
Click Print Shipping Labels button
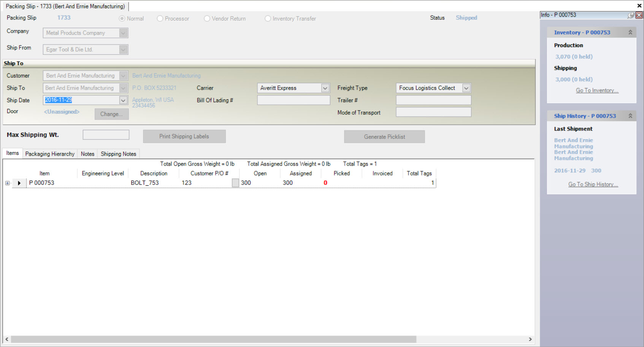click(184, 136)
